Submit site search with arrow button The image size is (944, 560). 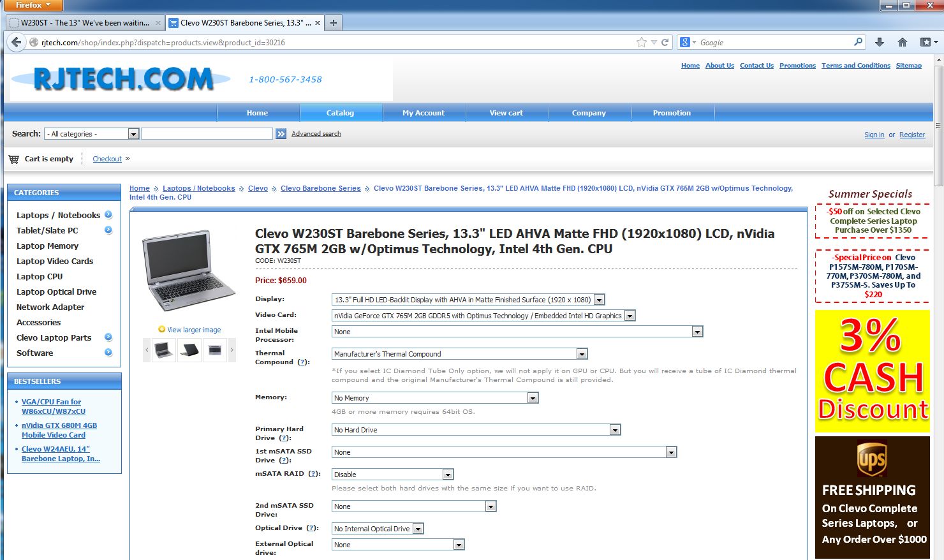[x=281, y=134]
